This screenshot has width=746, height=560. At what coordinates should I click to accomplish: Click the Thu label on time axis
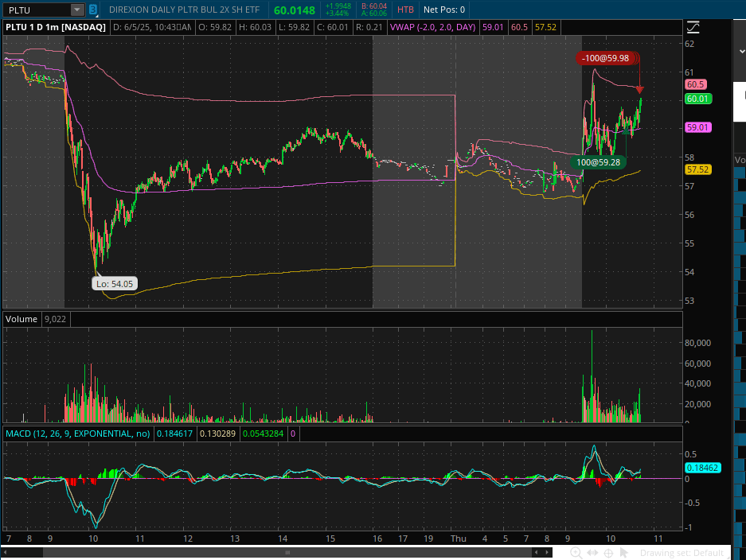coord(458,539)
